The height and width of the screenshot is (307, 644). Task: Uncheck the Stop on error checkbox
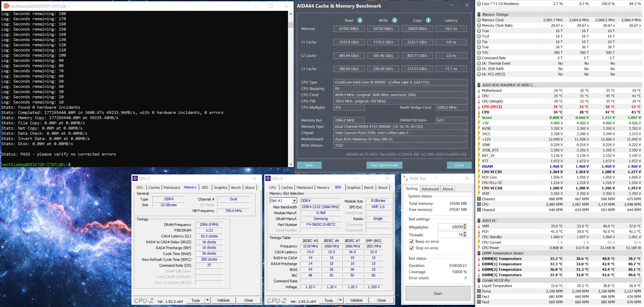(x=412, y=248)
